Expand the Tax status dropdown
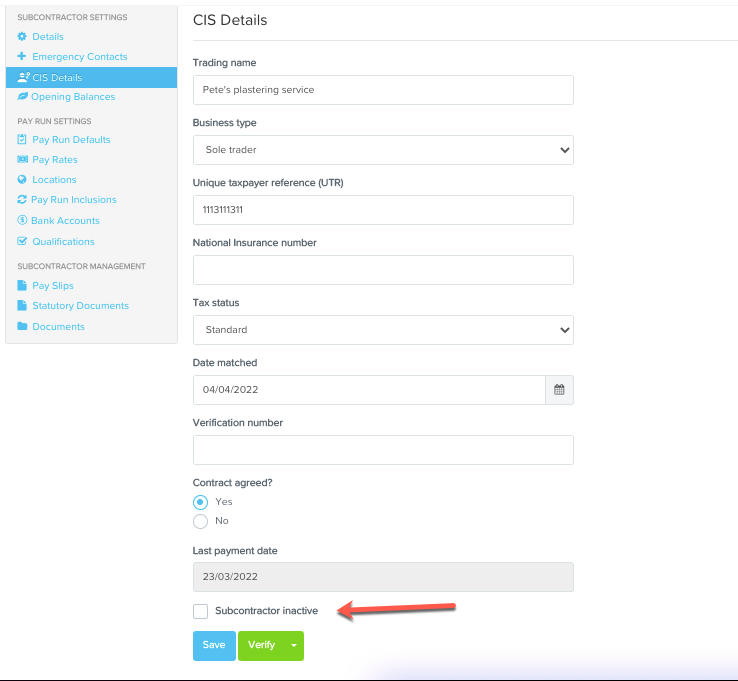 [x=382, y=330]
